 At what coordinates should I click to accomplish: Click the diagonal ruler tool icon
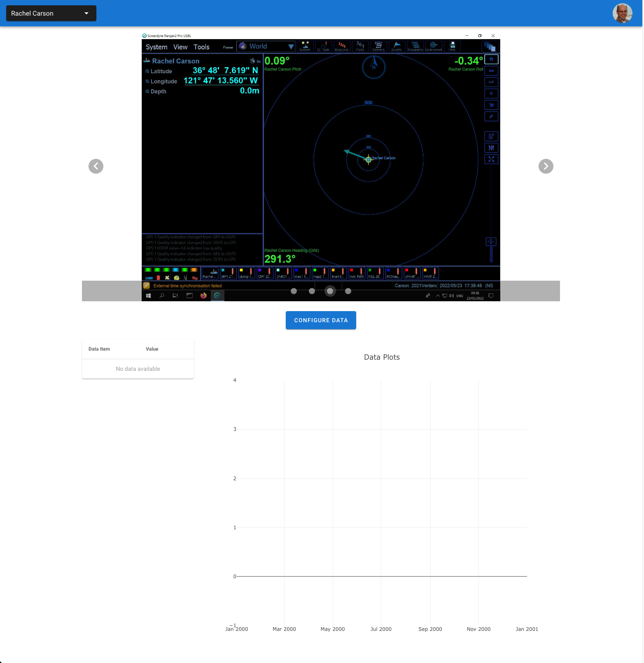click(491, 116)
